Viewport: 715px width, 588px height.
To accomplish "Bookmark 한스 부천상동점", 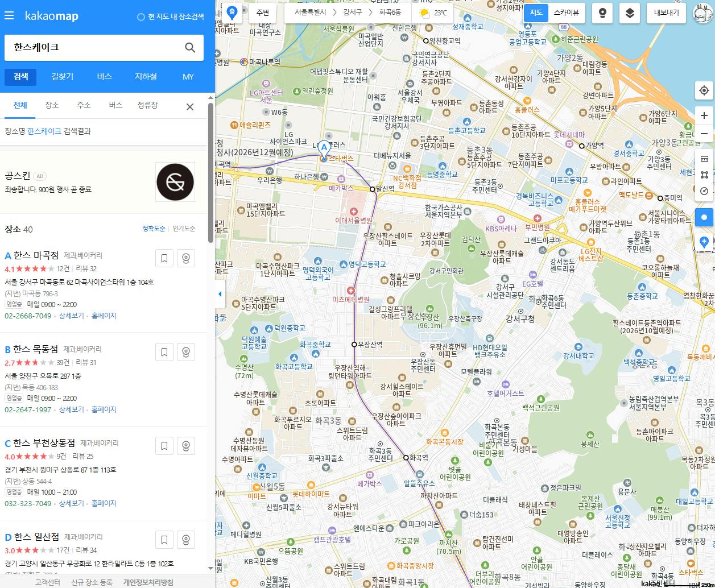I will (164, 446).
